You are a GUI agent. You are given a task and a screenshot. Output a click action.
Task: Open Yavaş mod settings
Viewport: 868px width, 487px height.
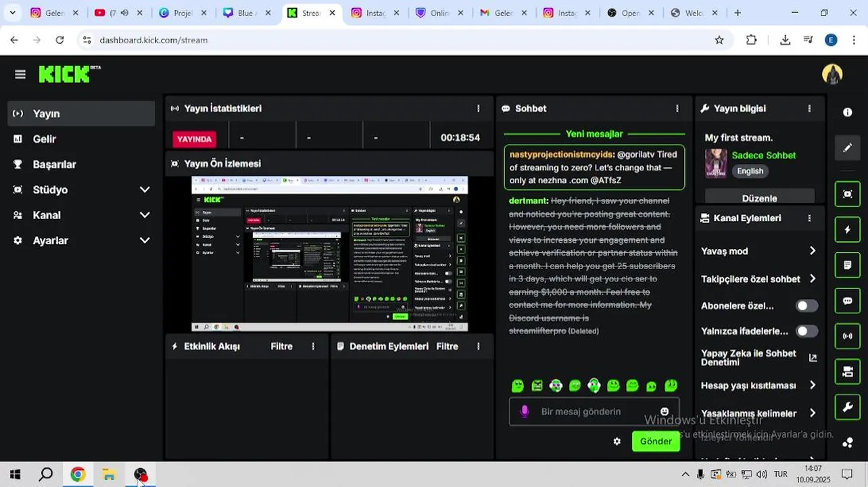[758, 251]
